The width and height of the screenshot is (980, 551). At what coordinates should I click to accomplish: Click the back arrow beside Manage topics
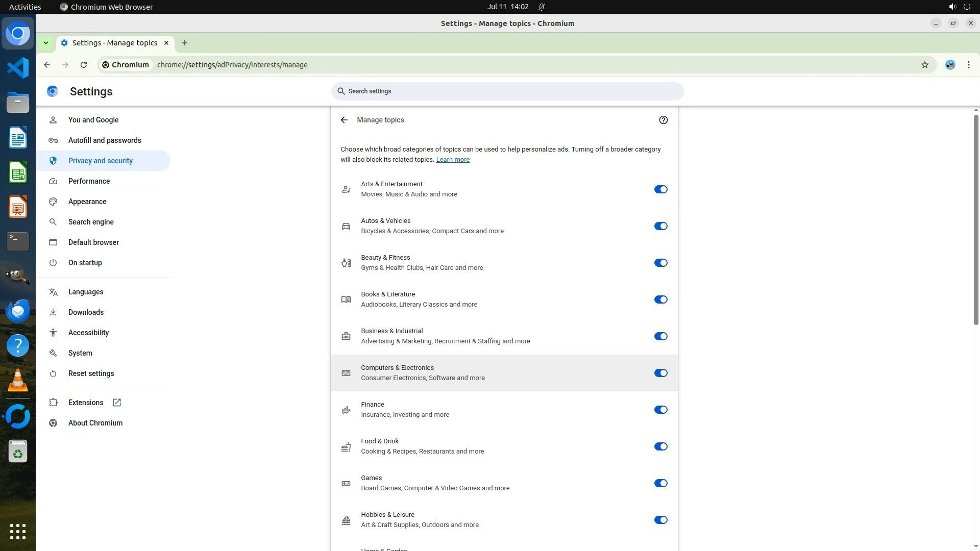(344, 120)
